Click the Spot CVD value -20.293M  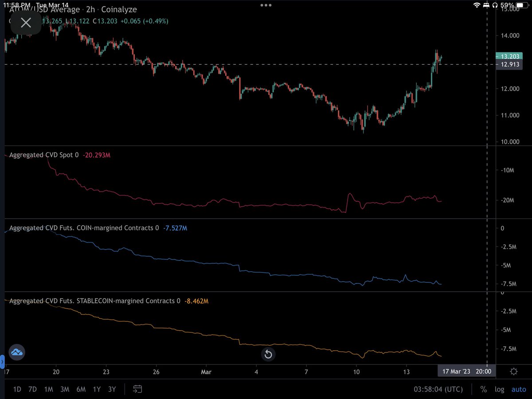point(96,155)
